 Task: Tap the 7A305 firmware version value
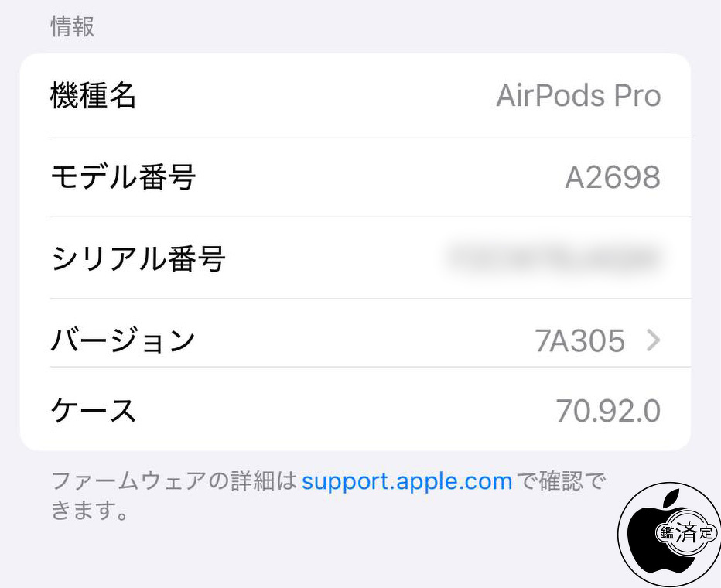tap(579, 340)
